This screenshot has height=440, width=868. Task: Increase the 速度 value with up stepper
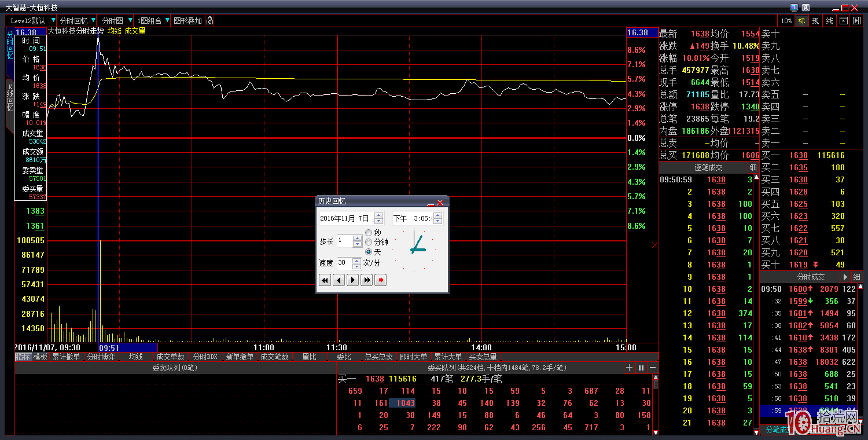[x=357, y=260]
